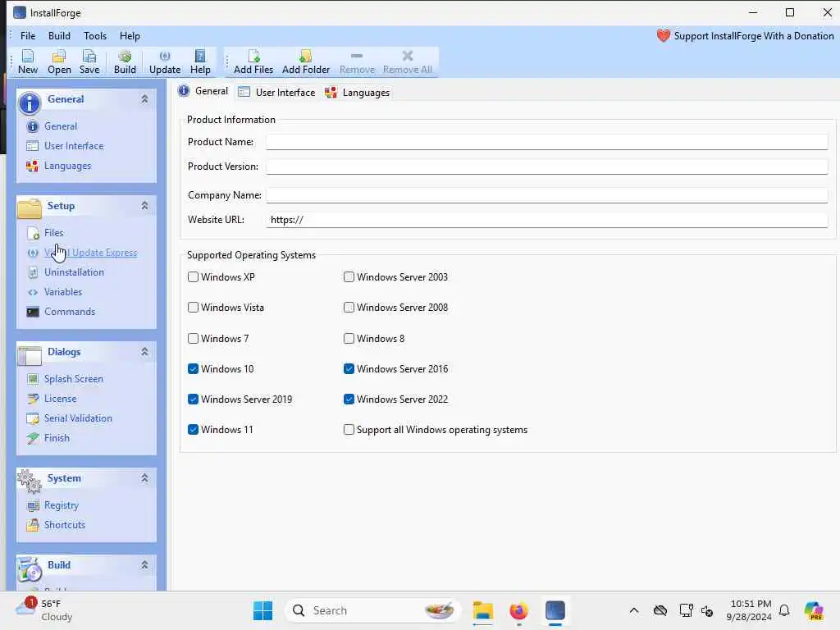Screen dimensions: 840x630
Task: Uncheck the Windows 11 checkbox
Action: [194, 430]
